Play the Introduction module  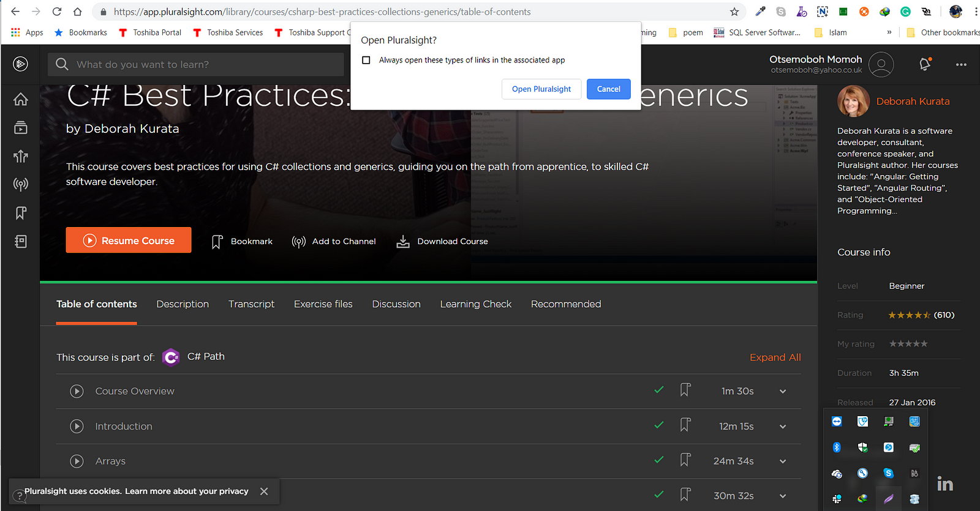tap(77, 426)
